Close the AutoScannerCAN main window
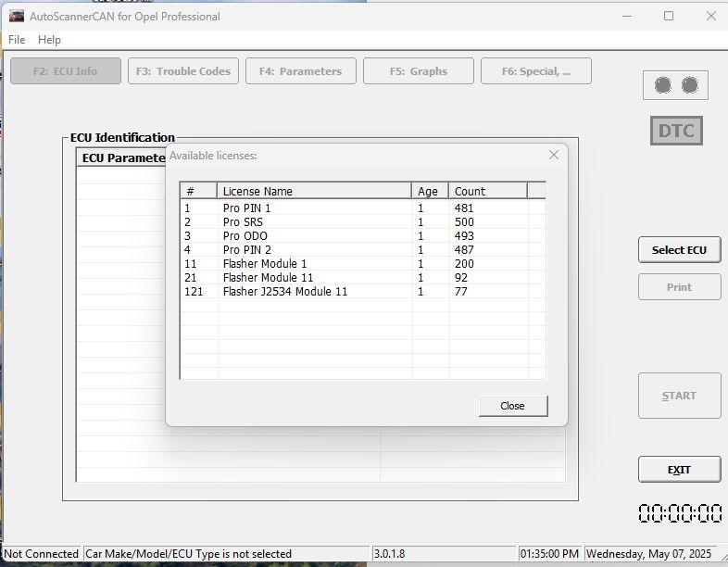728x567 pixels. pyautogui.click(x=710, y=17)
